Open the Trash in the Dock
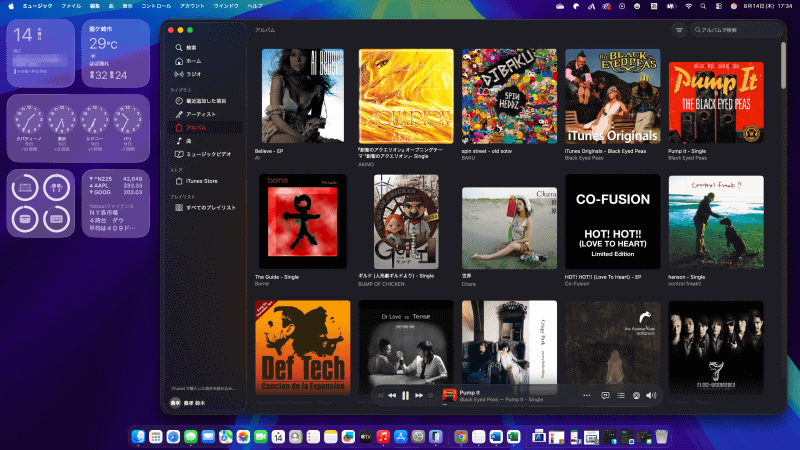The height and width of the screenshot is (450, 800). pos(662,437)
